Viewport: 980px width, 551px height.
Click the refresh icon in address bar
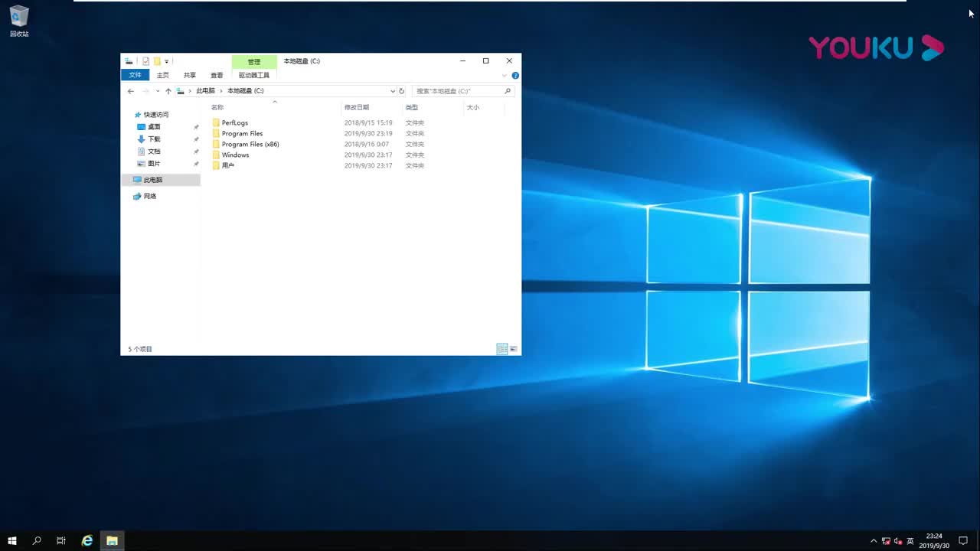400,90
